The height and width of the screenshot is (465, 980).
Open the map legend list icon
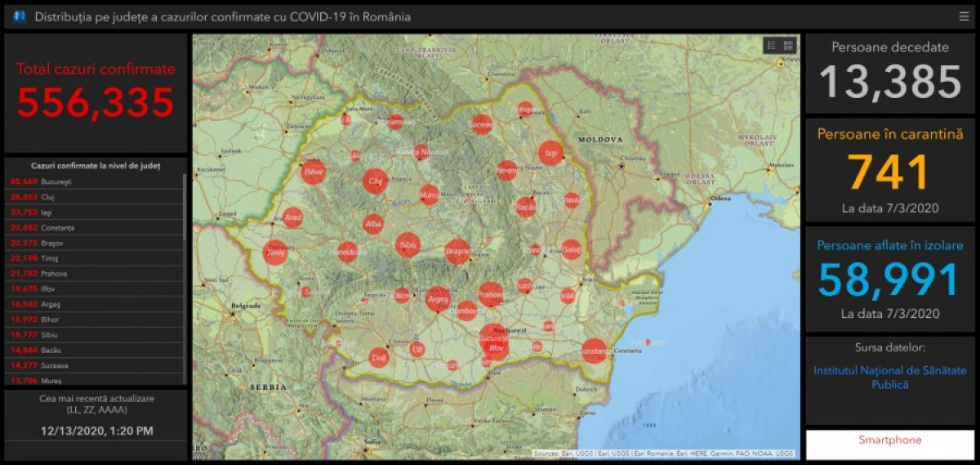point(772,46)
